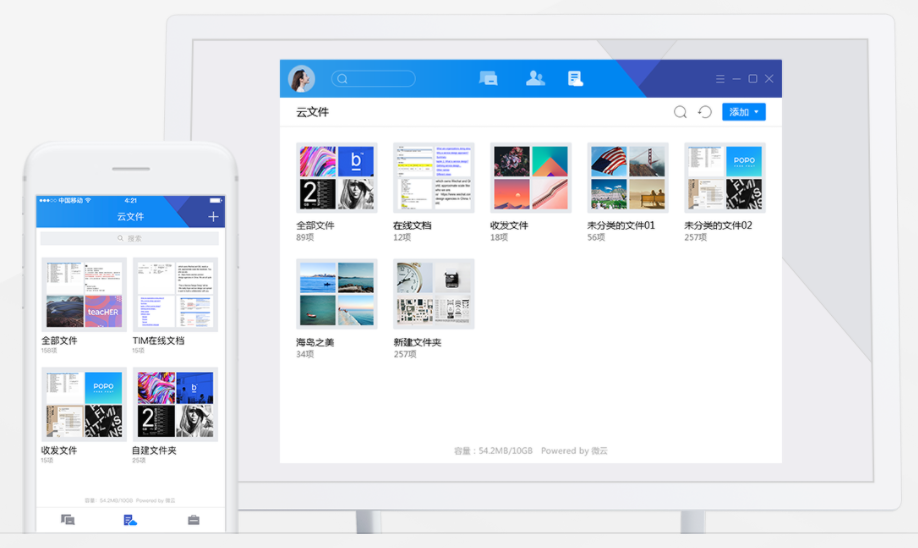This screenshot has height=548, width=918.
Task: Close the desktop window
Action: tap(769, 78)
